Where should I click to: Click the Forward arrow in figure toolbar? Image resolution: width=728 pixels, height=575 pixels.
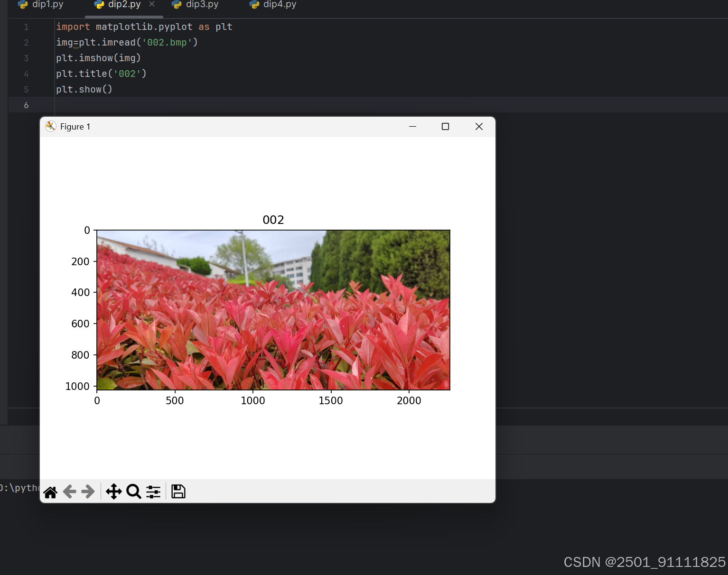pos(87,492)
